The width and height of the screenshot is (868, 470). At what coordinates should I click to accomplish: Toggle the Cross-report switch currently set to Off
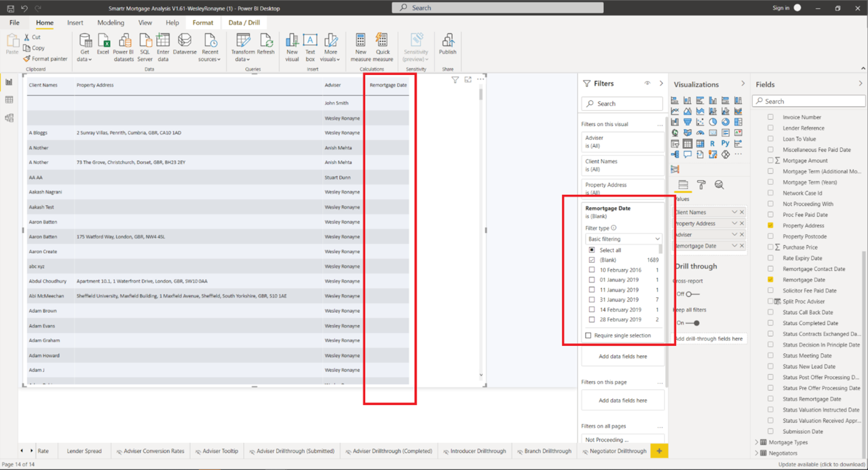(x=692, y=294)
